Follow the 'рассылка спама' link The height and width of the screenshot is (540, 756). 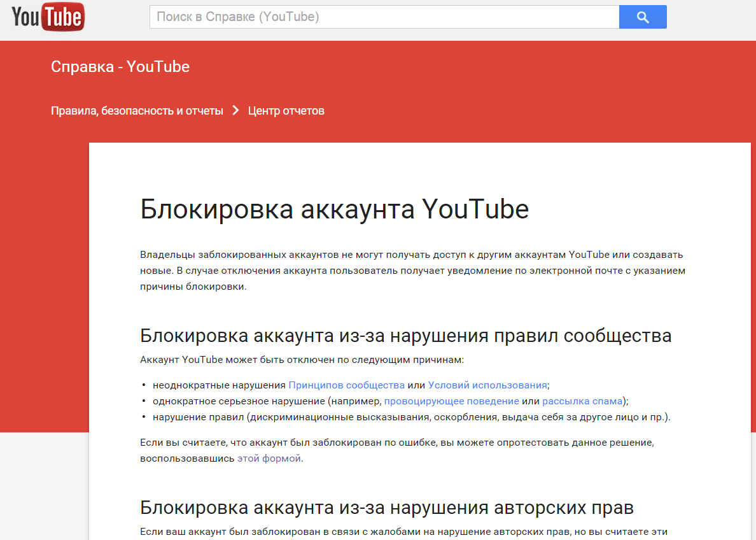582,401
